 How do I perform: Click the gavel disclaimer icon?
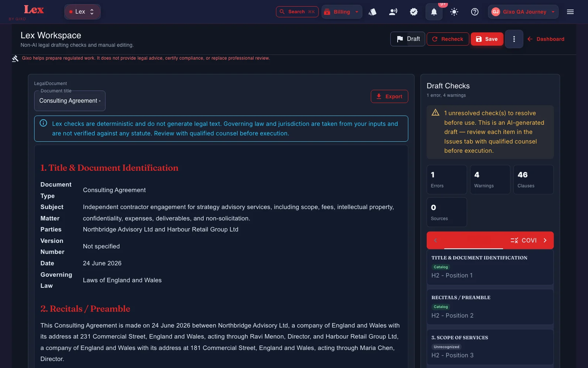click(15, 59)
